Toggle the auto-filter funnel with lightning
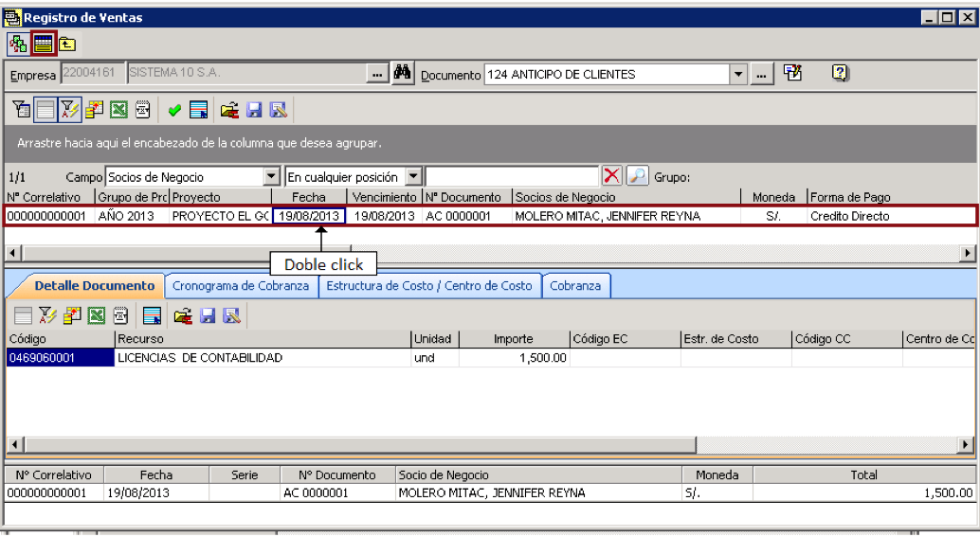 point(69,111)
